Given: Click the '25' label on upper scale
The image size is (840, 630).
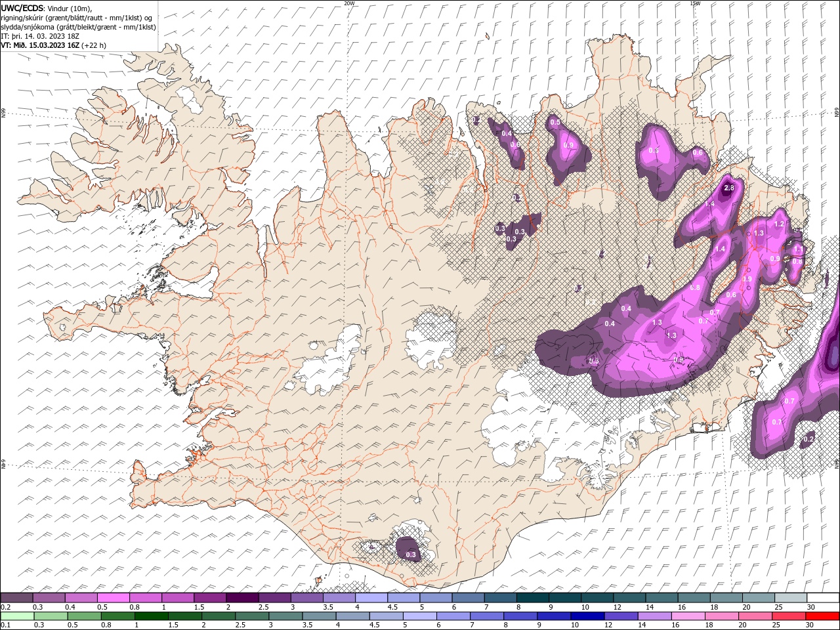Looking at the screenshot, I should click(x=778, y=607).
